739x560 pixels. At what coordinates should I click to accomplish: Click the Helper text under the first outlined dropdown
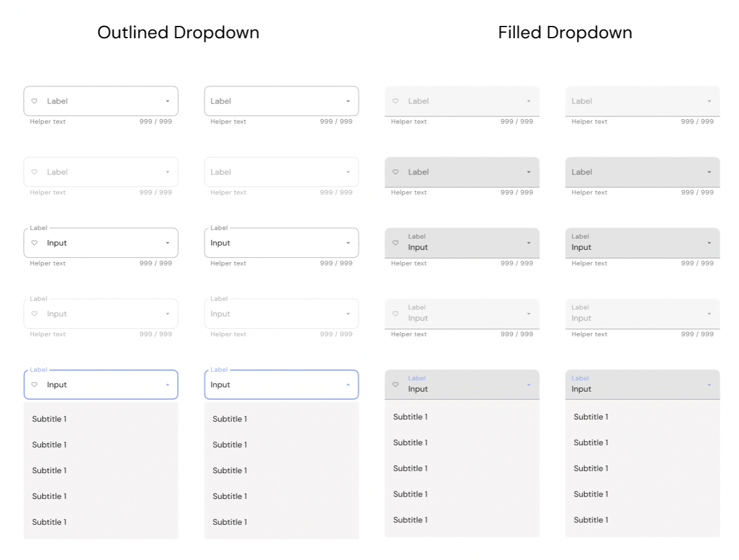(x=47, y=121)
